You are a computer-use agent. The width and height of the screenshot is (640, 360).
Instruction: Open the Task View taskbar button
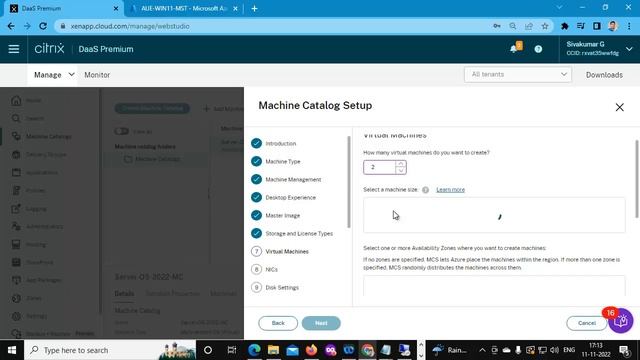coord(231,350)
